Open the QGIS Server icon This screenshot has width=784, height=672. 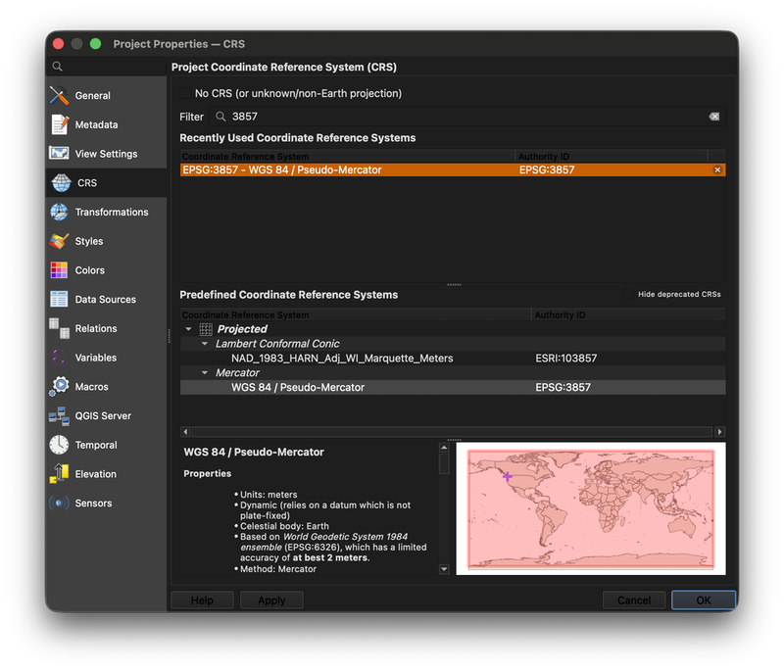[x=59, y=415]
